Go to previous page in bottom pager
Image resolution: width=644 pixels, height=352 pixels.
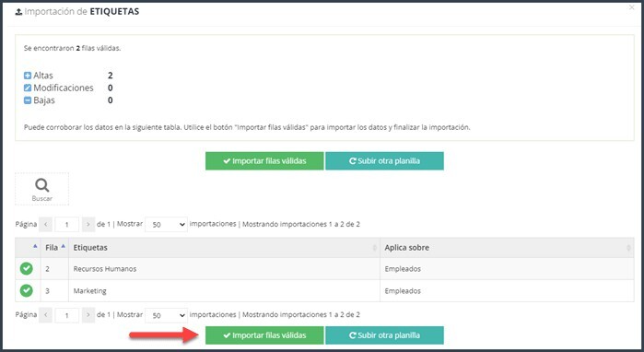pyautogui.click(x=45, y=315)
